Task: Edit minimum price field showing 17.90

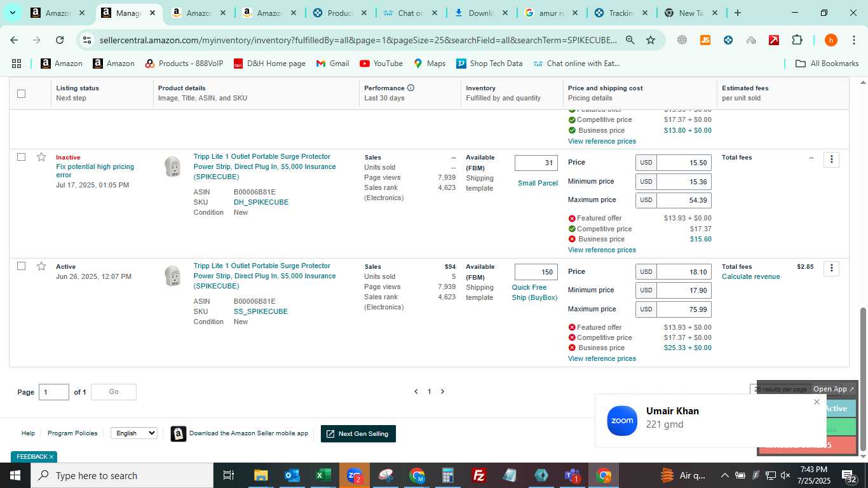Action: click(684, 290)
